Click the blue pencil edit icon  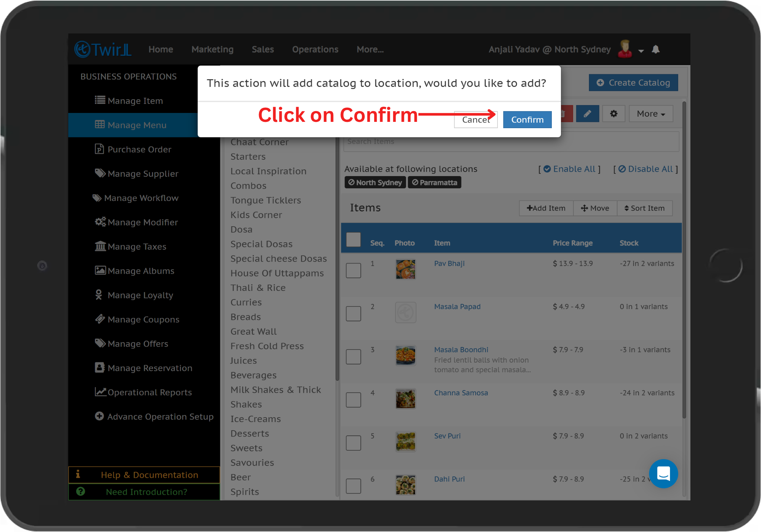point(587,114)
